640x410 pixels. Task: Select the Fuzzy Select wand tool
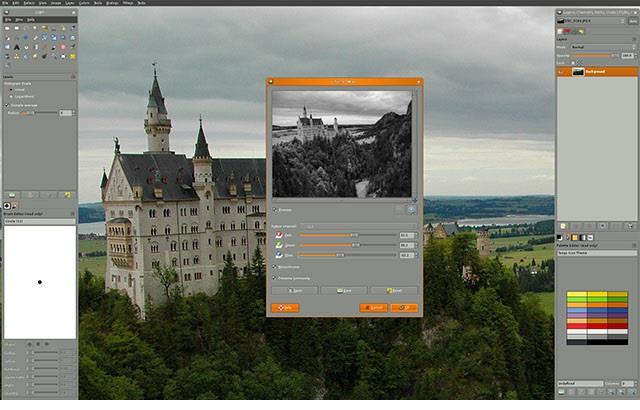[36, 28]
